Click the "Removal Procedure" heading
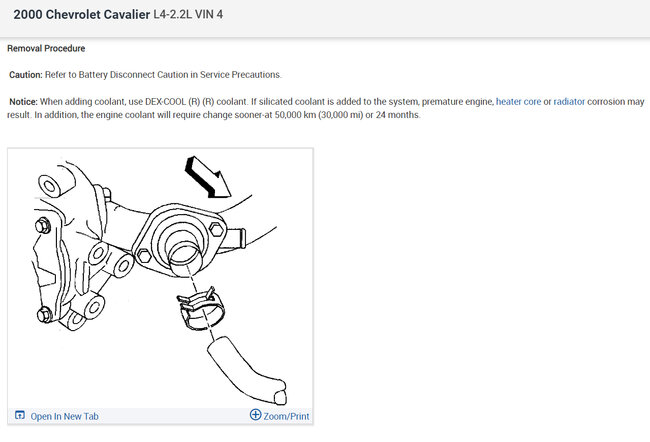Viewport: 650px width, 442px height. pos(46,49)
